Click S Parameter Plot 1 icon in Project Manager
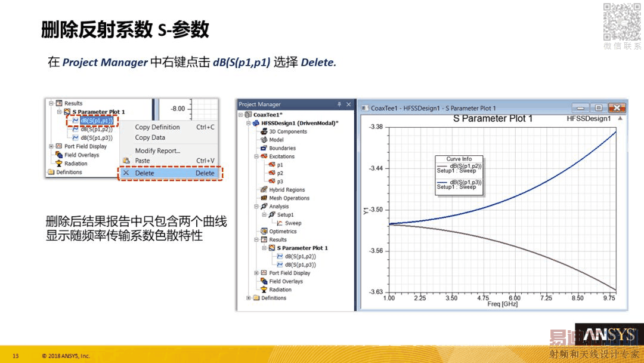 pos(272,248)
